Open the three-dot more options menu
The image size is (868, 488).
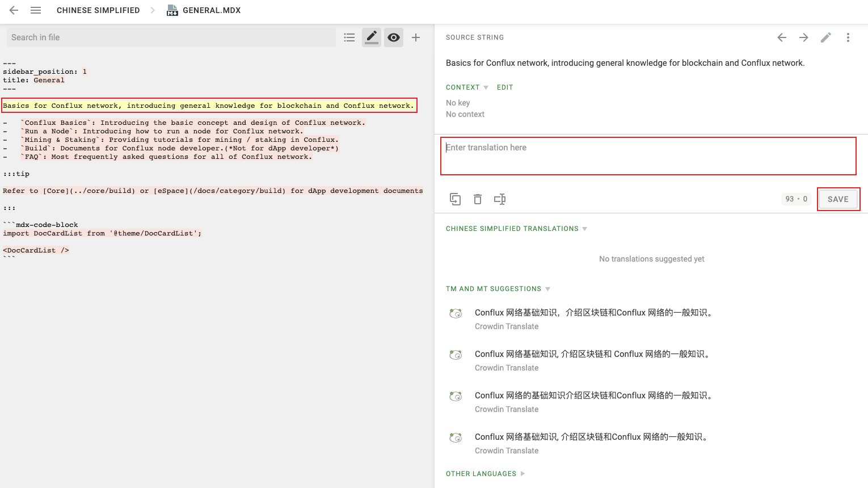pos(848,37)
